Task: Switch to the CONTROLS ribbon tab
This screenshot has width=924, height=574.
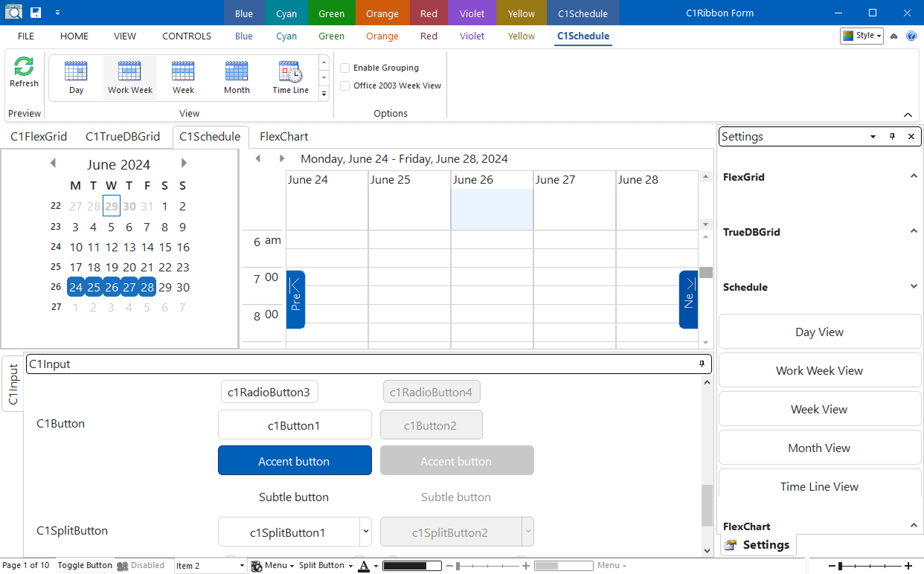Action: pos(186,36)
